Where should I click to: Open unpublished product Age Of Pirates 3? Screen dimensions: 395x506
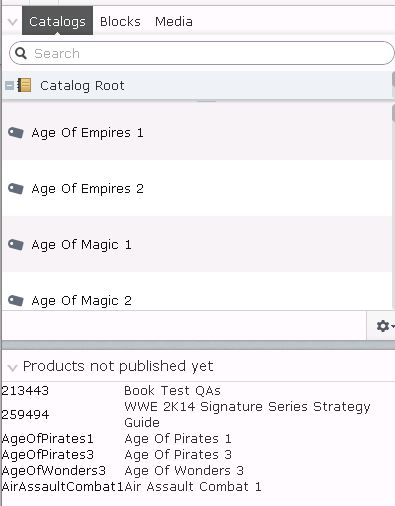tap(178, 454)
